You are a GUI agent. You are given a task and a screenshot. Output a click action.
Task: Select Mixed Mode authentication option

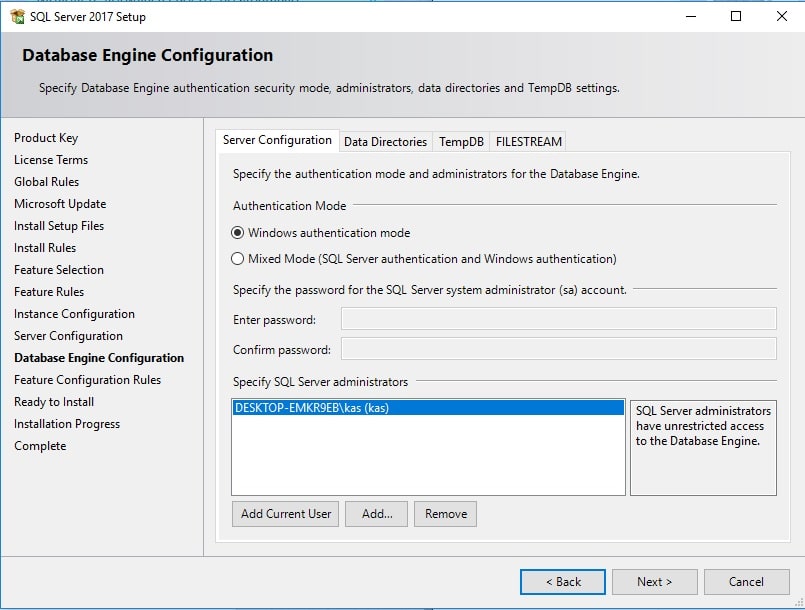tap(238, 259)
